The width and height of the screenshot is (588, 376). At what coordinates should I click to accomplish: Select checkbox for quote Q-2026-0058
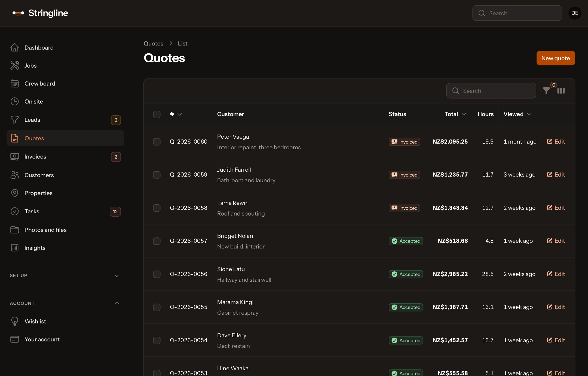coord(157,208)
